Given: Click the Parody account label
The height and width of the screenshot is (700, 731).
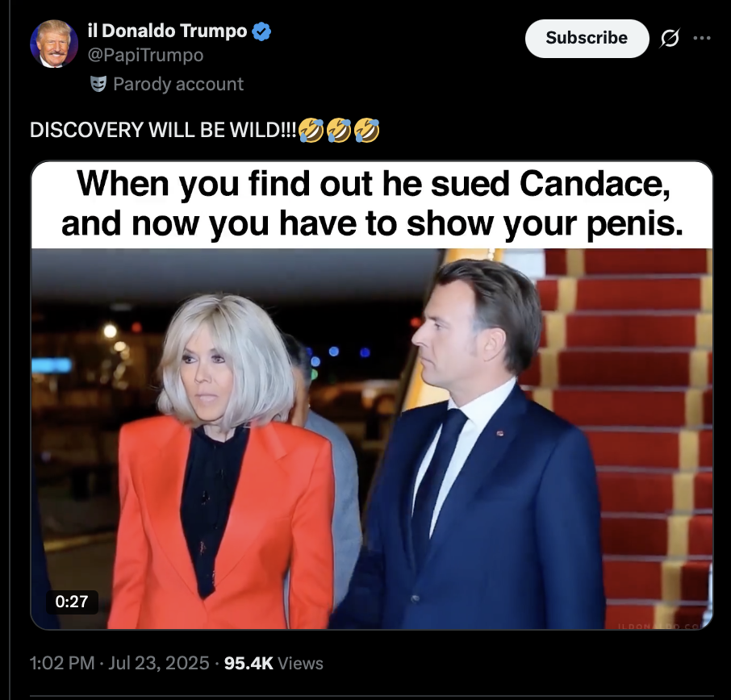Looking at the screenshot, I should coord(178,84).
